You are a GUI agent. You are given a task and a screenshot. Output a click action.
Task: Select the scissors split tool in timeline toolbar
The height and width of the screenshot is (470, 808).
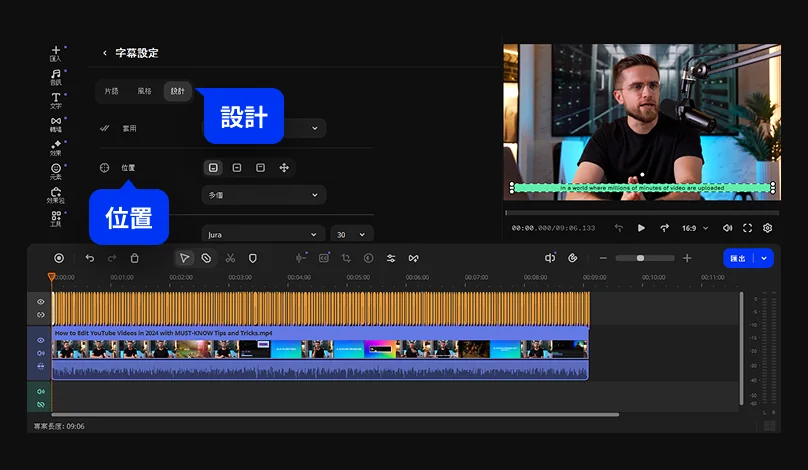230,258
